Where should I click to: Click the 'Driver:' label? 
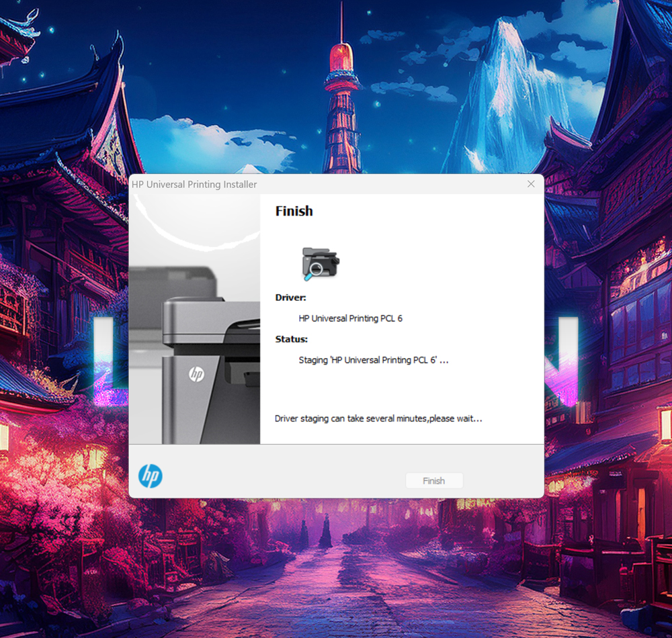290,298
